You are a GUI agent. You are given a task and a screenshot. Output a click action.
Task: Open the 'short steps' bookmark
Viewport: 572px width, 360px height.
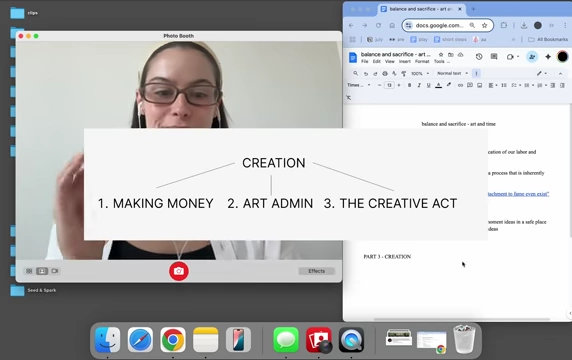click(450, 39)
